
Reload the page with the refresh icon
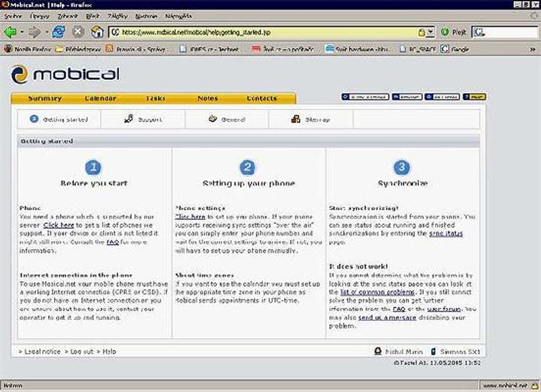tap(59, 32)
